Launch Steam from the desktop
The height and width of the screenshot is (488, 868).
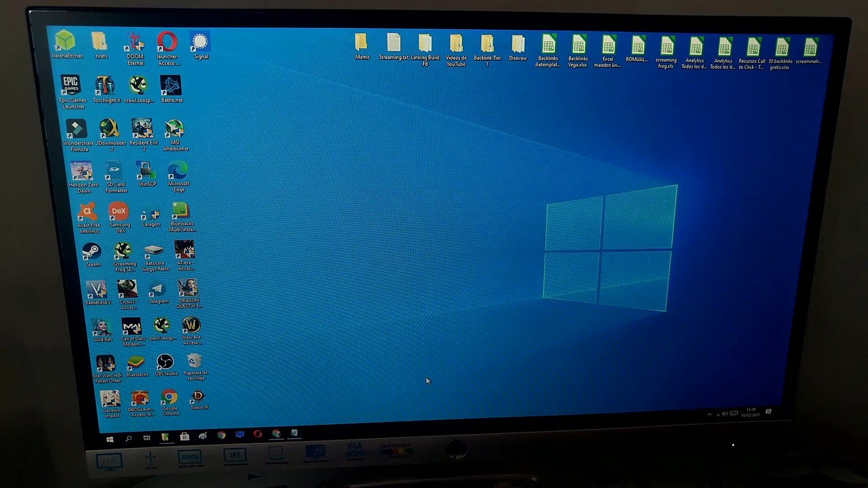[92, 256]
